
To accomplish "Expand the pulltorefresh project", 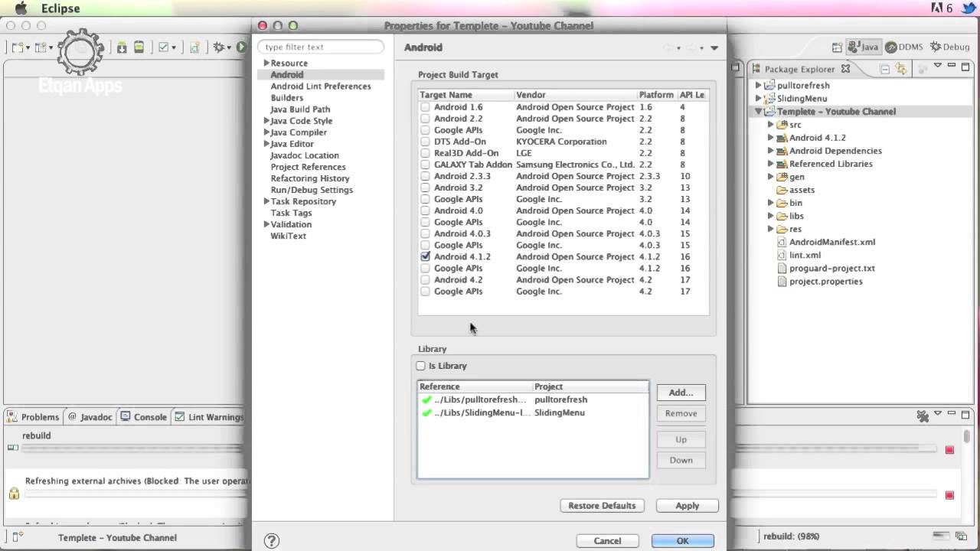I will point(759,85).
